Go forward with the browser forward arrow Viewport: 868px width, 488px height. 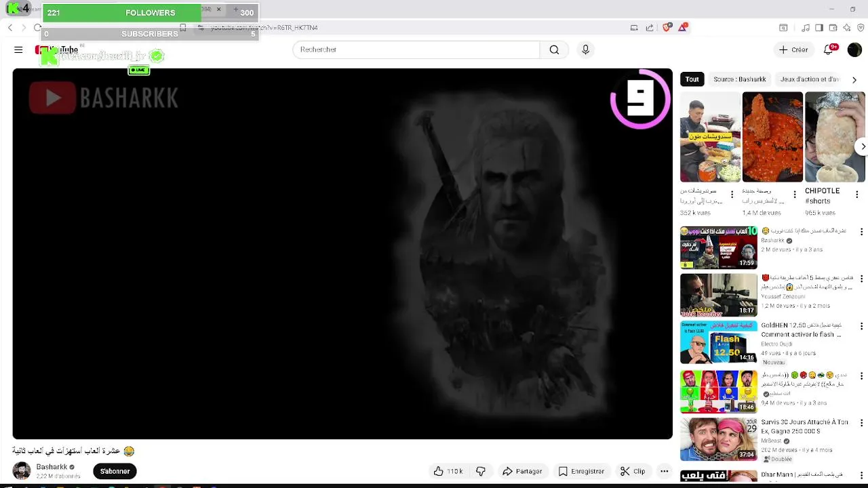[23, 28]
